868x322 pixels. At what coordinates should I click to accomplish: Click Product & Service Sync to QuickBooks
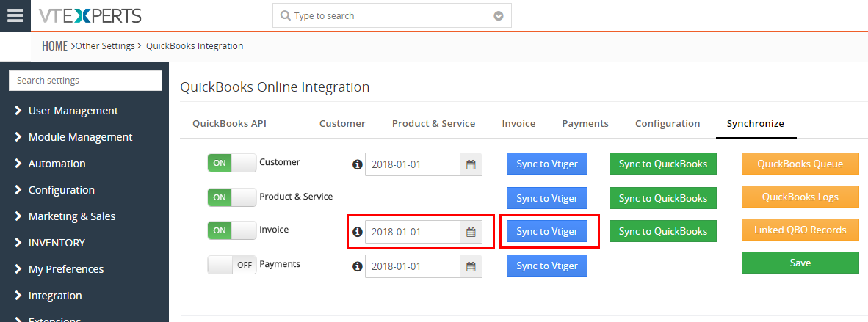(663, 198)
